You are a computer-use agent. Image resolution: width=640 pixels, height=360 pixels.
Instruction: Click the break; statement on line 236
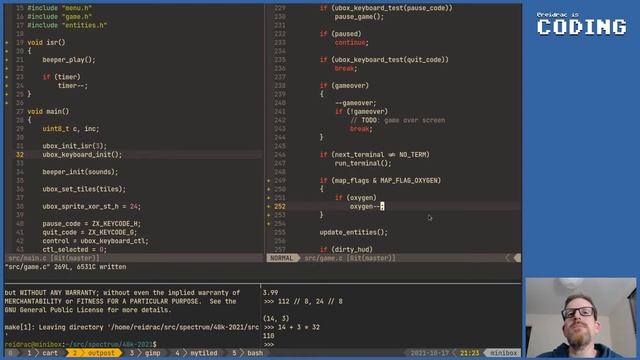(346, 69)
